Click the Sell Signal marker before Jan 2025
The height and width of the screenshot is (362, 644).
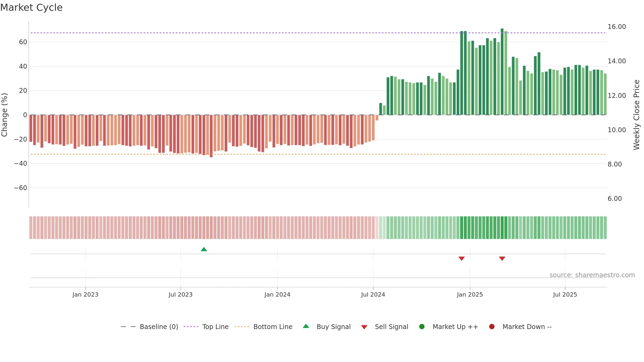pos(462,258)
